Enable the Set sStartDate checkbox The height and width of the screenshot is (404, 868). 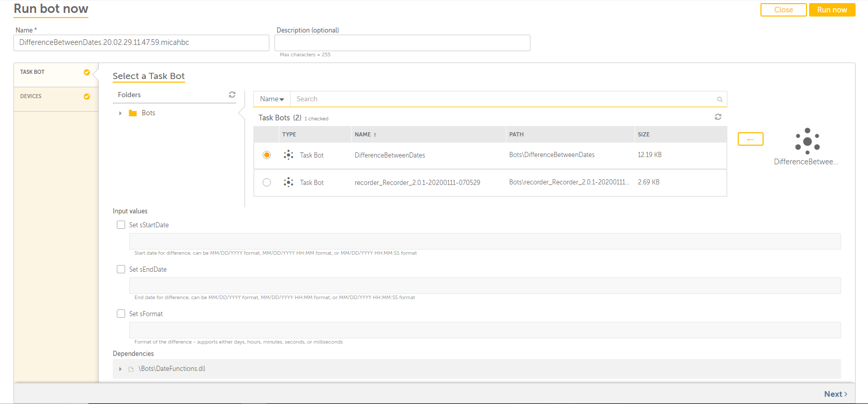tap(121, 225)
